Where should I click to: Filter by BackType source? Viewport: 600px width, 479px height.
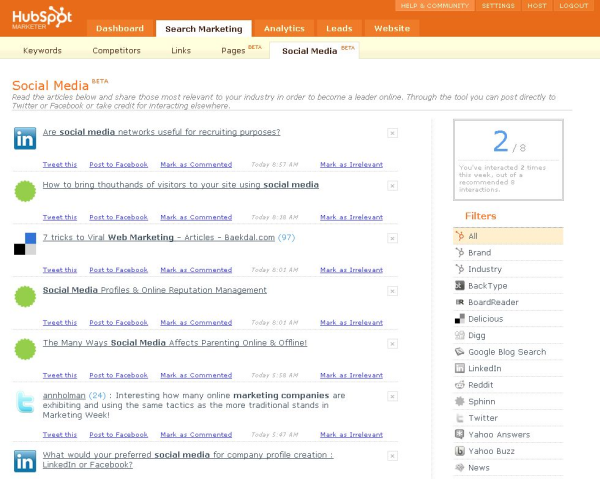coord(487,286)
